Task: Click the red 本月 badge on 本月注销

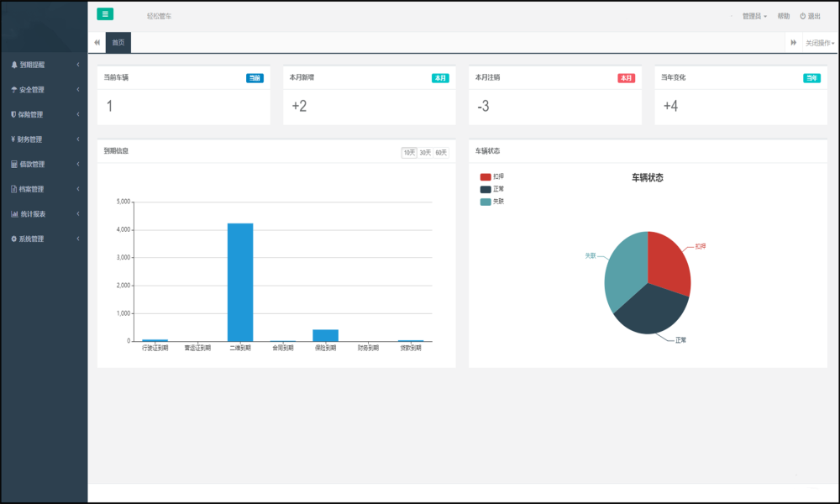Action: coord(627,78)
